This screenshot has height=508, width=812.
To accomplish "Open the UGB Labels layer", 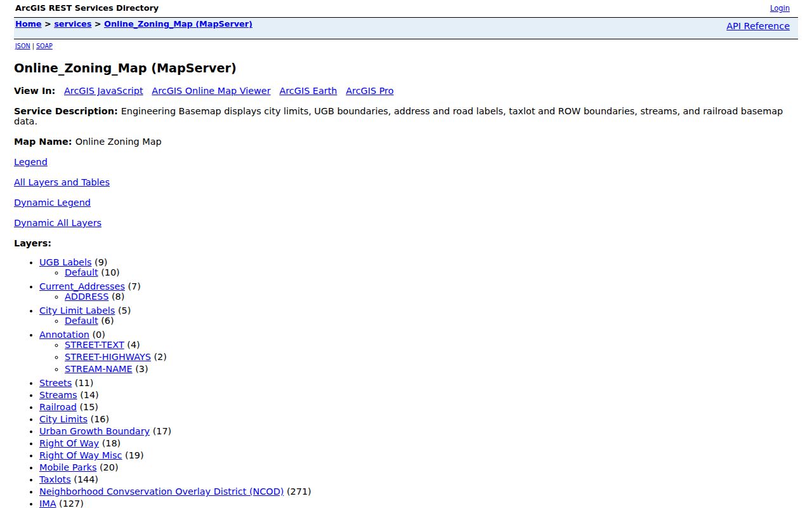I will [x=65, y=262].
